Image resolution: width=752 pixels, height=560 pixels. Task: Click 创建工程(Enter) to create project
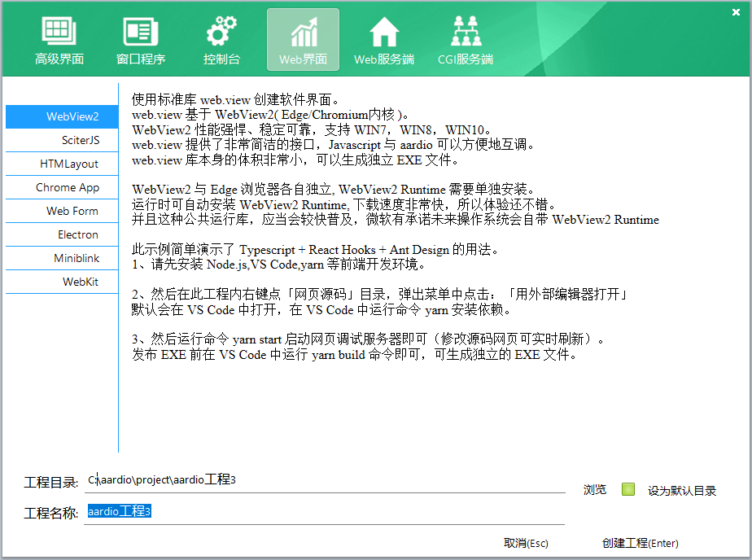click(x=640, y=543)
